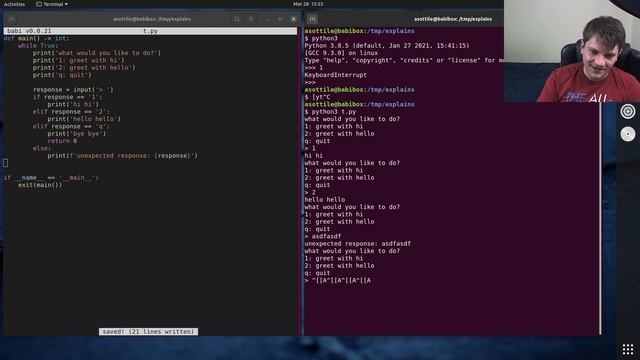Image resolution: width=640 pixels, height=360 pixels.
Task: Click the "if response == '1':" line
Action: [x=68, y=97]
